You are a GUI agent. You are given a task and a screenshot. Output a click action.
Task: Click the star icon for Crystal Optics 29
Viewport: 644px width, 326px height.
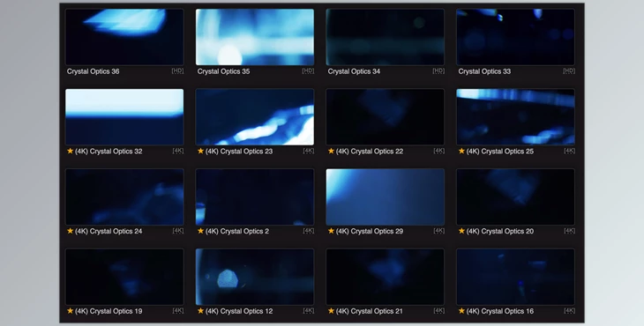(x=331, y=231)
